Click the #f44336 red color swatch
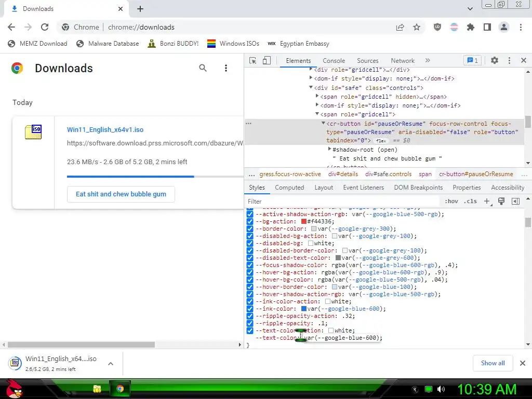Viewport: 532px width, 399px height. 303,221
